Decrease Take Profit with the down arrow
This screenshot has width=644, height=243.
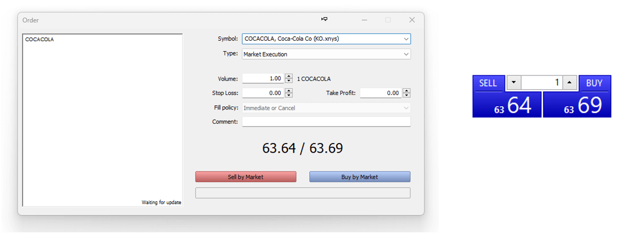pos(406,95)
